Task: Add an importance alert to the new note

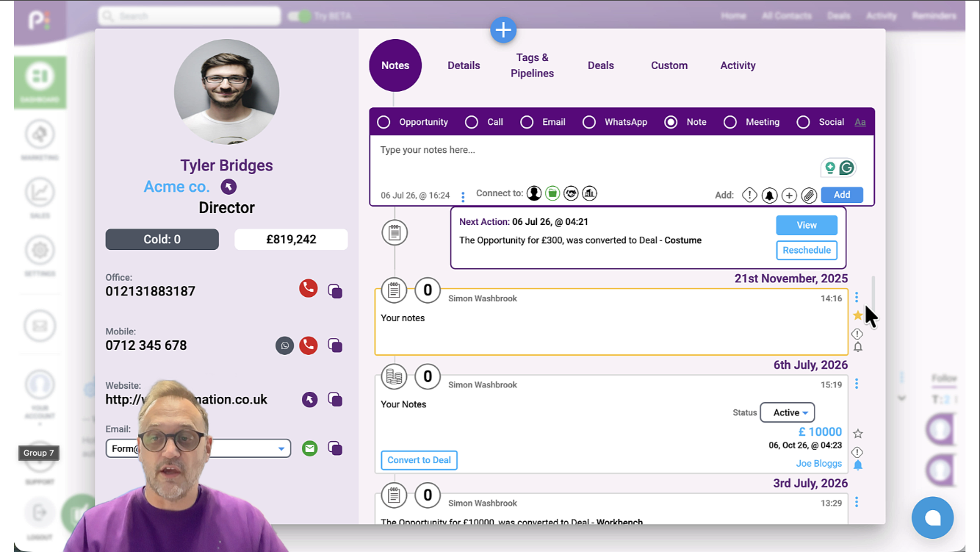Action: click(x=749, y=196)
